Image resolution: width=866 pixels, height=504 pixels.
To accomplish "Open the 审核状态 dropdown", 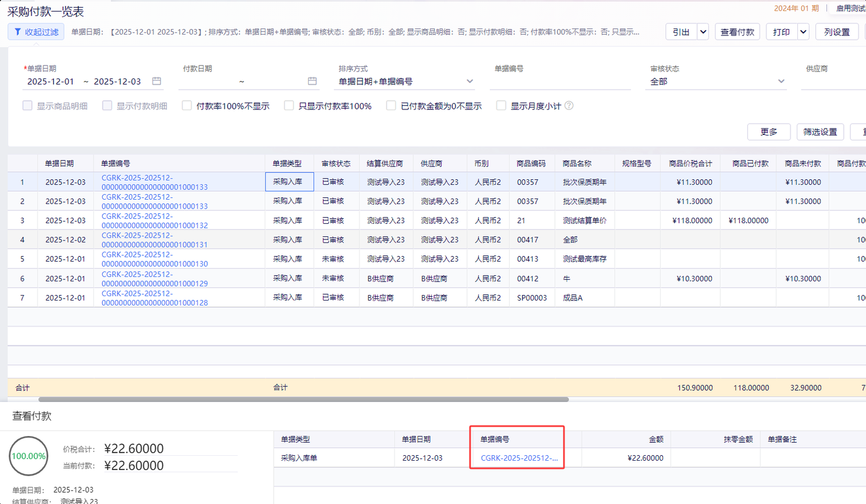I will [x=716, y=81].
